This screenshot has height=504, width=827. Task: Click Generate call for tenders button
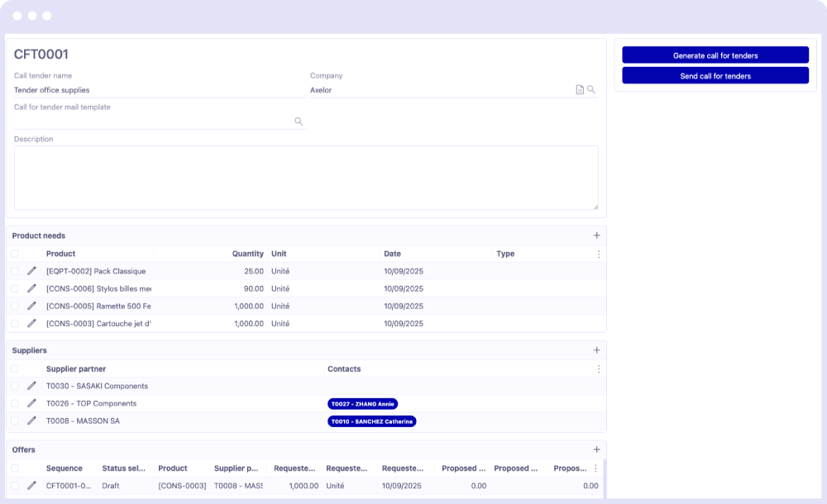tap(715, 55)
